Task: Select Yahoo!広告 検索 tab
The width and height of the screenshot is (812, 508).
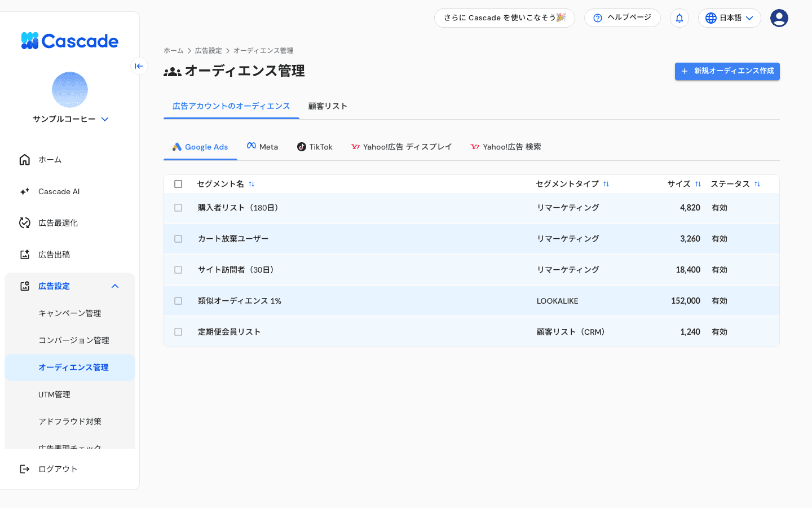Action: coord(506,147)
